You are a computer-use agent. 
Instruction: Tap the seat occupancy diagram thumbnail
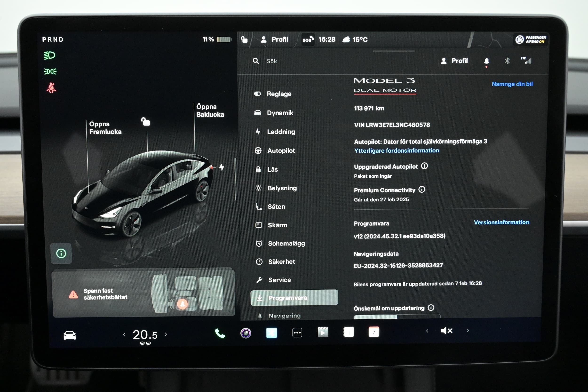coord(187,293)
